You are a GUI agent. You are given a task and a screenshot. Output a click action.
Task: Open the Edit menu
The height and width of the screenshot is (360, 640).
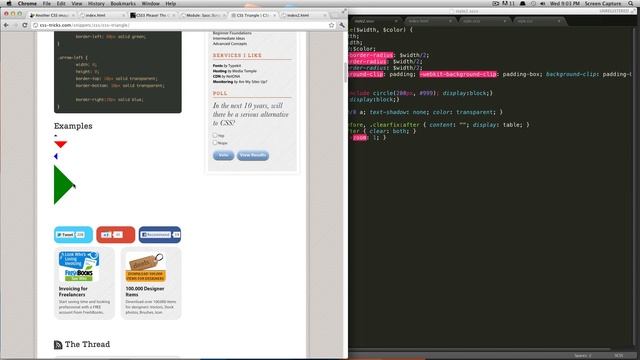coord(61,3)
